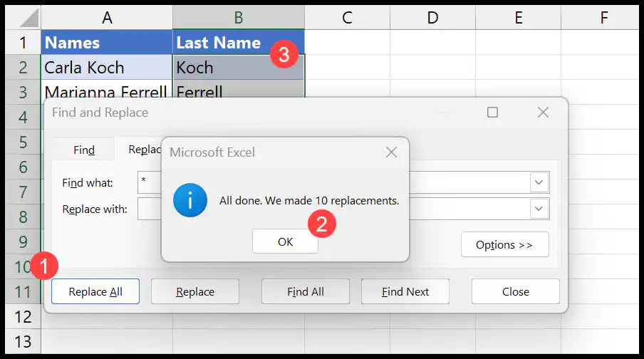
Task: Click the select-all triangle at grid corner
Action: point(28,18)
